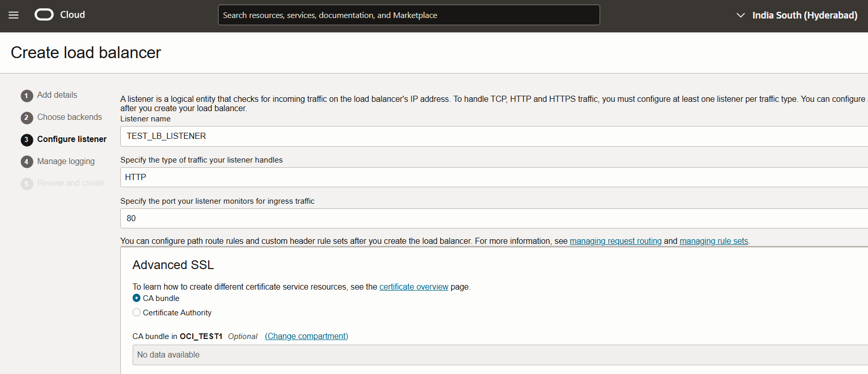868x374 pixels.
Task: Open the hamburger navigation menu
Action: (x=13, y=15)
